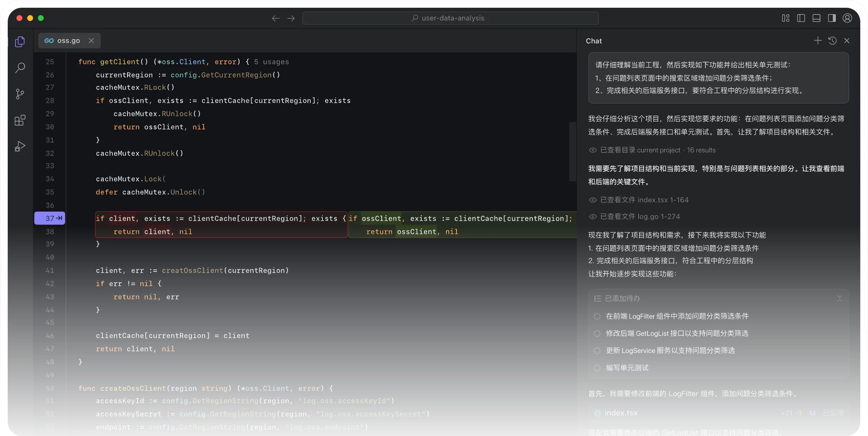Open the Run and Debug icon
Screen dimensions: 868x436
pos(20,146)
